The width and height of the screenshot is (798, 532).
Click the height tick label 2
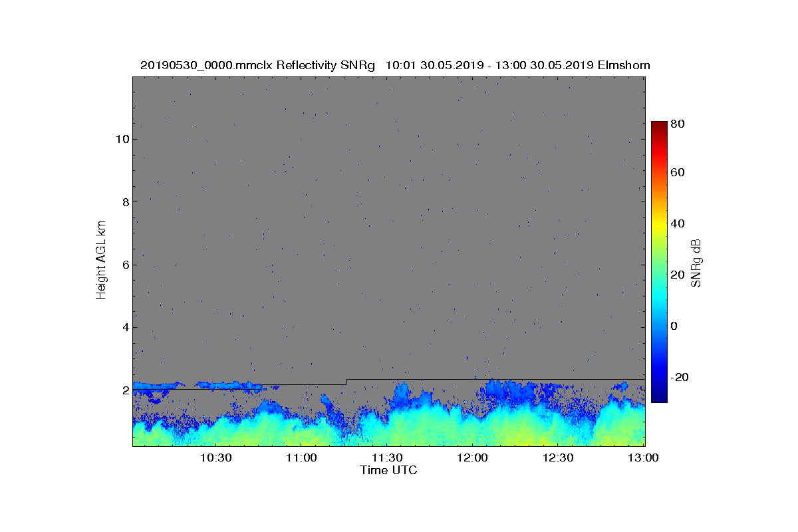[x=124, y=390]
